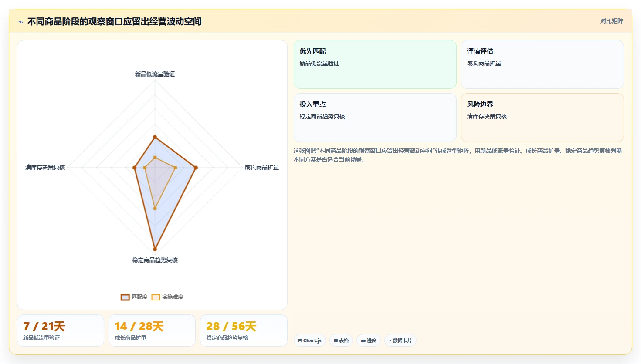Click the 对比矩阵 label in header
The height and width of the screenshot is (364, 641).
click(x=611, y=21)
